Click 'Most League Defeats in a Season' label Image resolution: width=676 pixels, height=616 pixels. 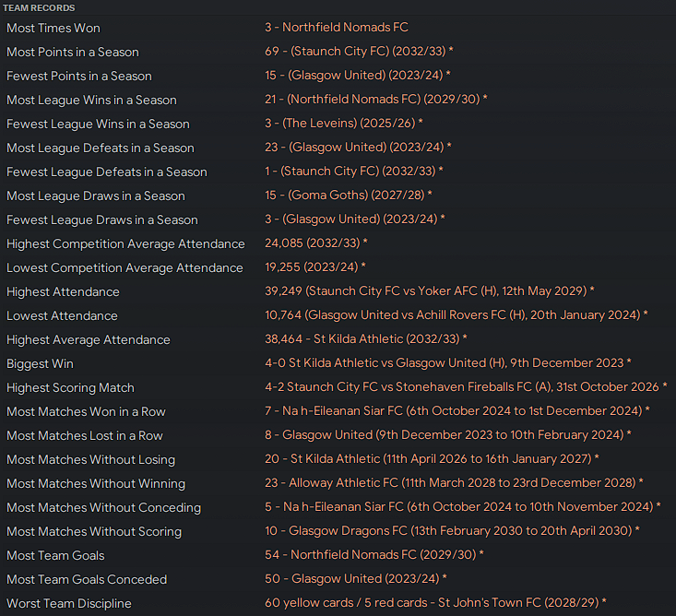pyautogui.click(x=101, y=148)
